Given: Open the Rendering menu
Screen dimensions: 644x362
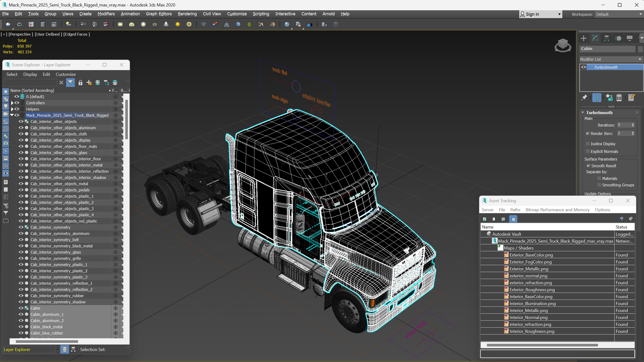Looking at the screenshot, I should point(187,14).
